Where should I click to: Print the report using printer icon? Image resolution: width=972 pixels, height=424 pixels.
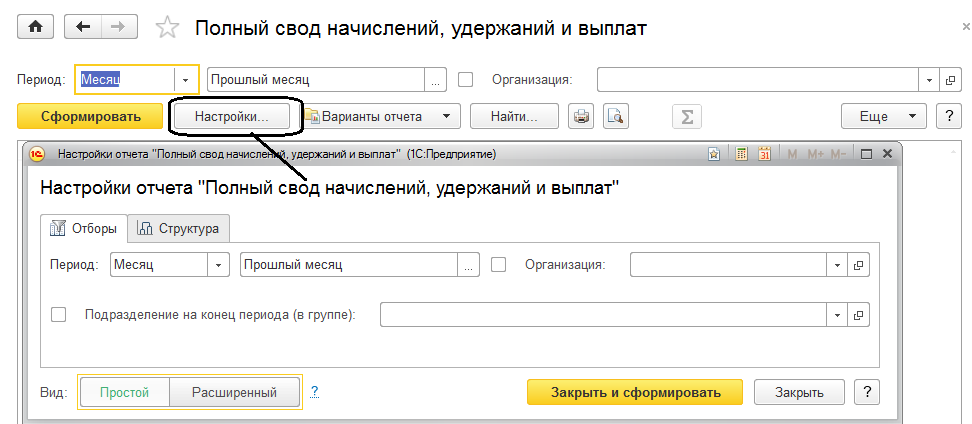click(x=582, y=117)
